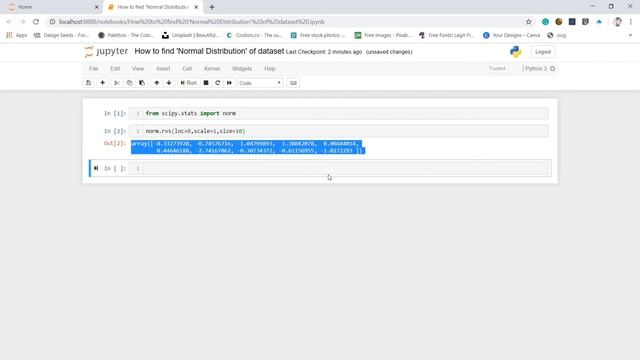Go forward in browser history
Screen dimensions: 640x360
(22, 22)
